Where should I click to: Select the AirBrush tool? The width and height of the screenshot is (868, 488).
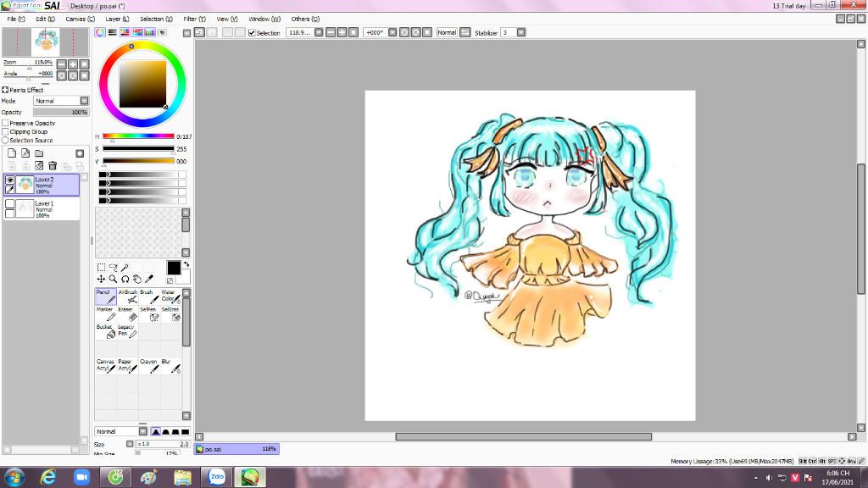point(127,297)
